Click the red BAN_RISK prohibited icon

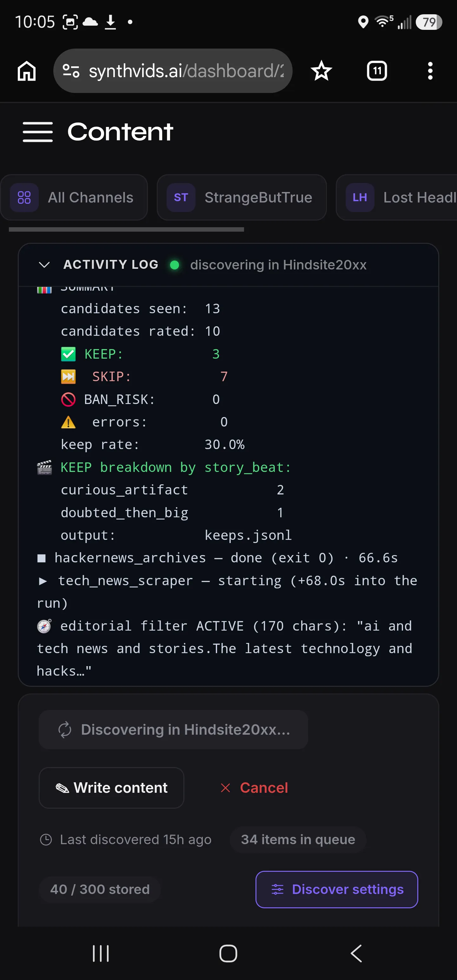[x=68, y=400]
